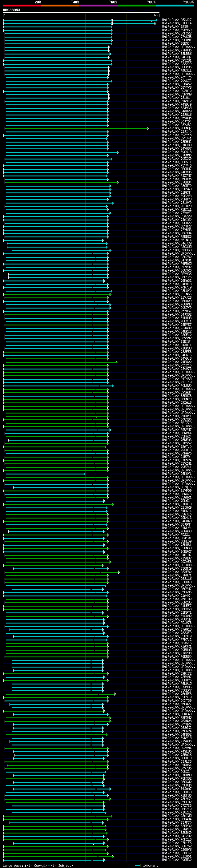197x868 pixels.
Task: Select hit label UniRef100_Q5N3M9
Action: pos(177,94)
